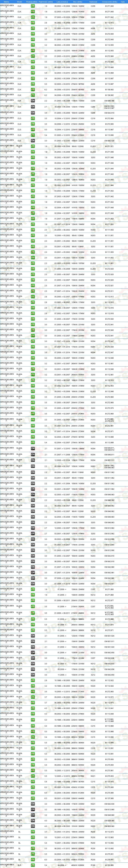Click the fuel icon in the M 272.911 row
The width and height of the screenshot is (128, 868).
click(33, 291)
